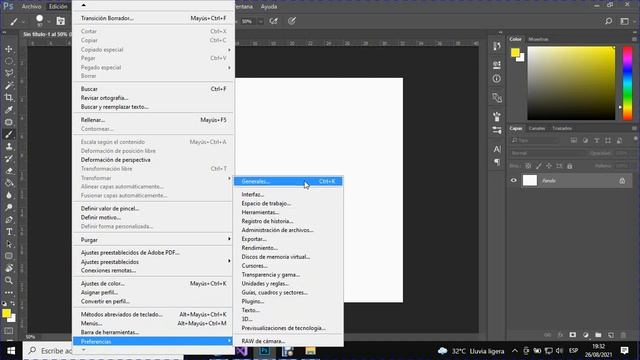The width and height of the screenshot is (640, 360).
Task: Open the Ayuda menu
Action: pyautogui.click(x=269, y=7)
